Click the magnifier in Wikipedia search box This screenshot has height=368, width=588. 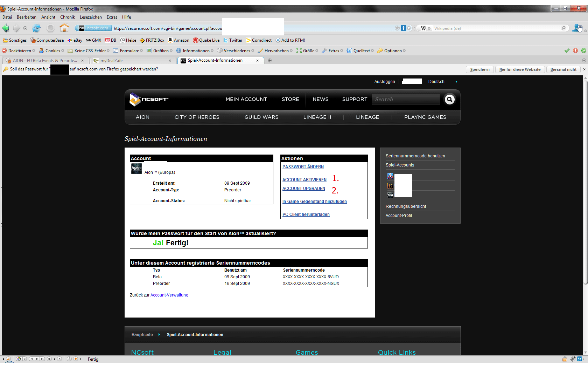[x=563, y=28]
